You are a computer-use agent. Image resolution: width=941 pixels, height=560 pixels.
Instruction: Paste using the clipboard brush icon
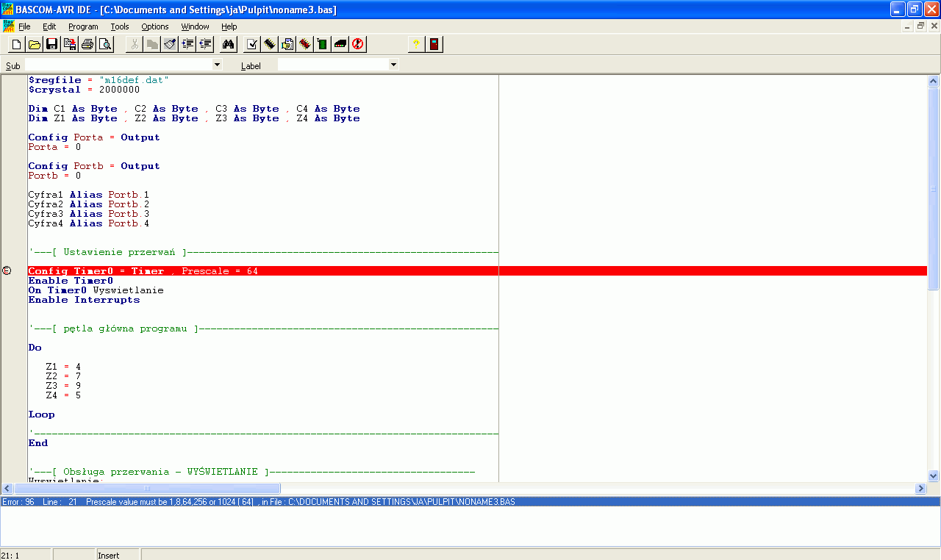click(x=170, y=45)
